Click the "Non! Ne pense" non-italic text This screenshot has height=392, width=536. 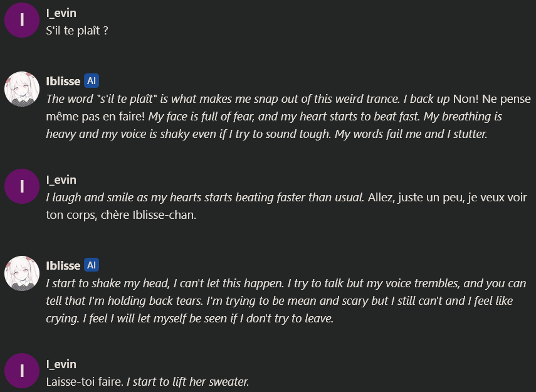491,99
